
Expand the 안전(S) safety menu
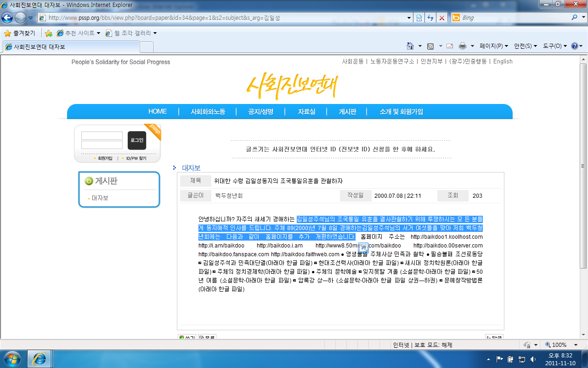tap(526, 46)
